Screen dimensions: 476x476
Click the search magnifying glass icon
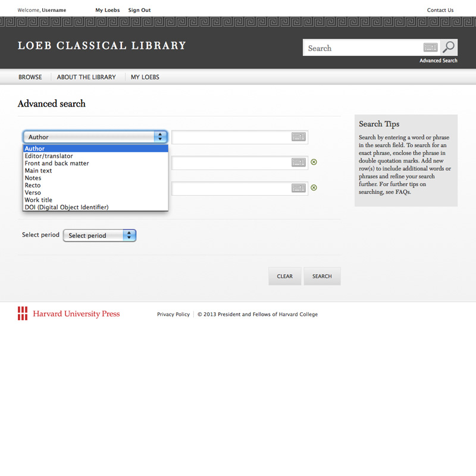click(x=449, y=48)
